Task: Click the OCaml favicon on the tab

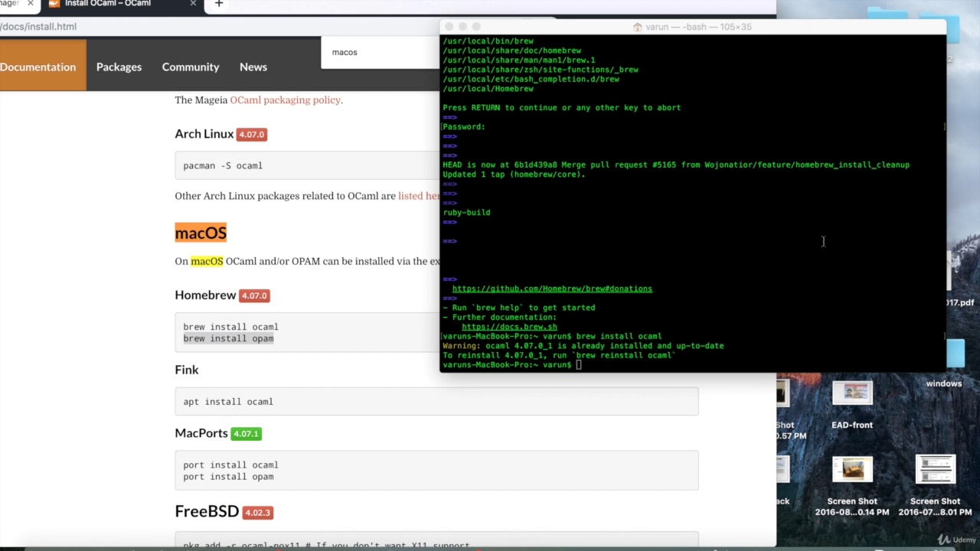Action: [x=54, y=4]
